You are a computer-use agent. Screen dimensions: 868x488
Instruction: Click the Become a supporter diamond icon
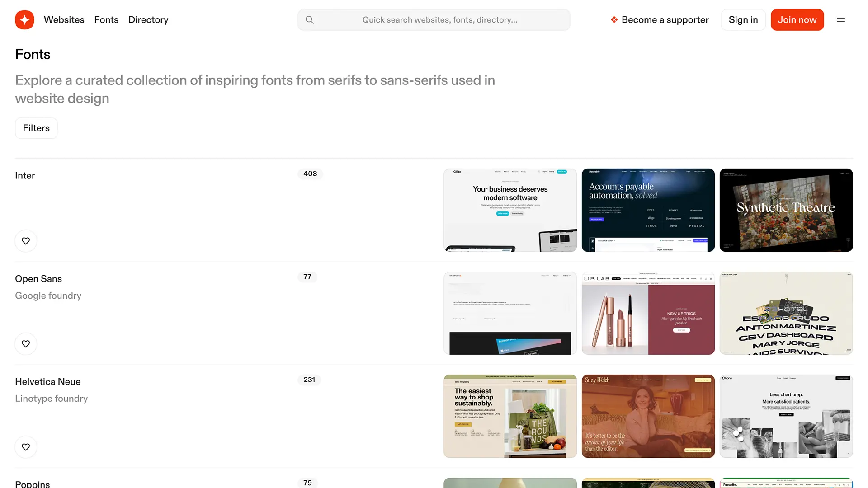(x=614, y=20)
